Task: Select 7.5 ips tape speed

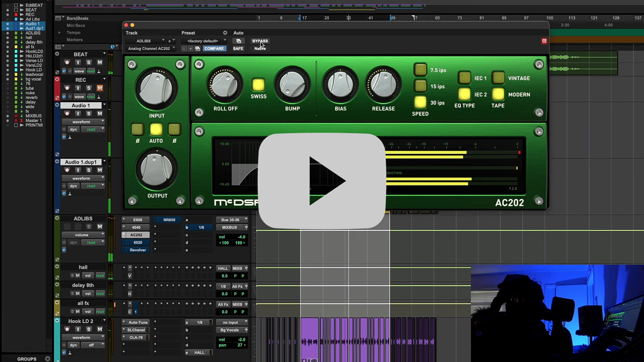Action: tap(420, 70)
